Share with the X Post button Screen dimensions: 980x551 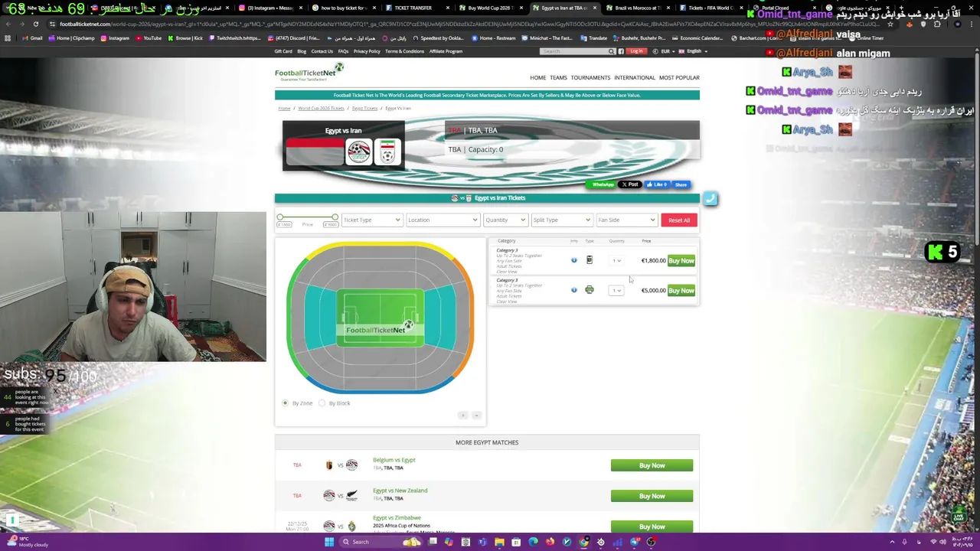pyautogui.click(x=629, y=184)
